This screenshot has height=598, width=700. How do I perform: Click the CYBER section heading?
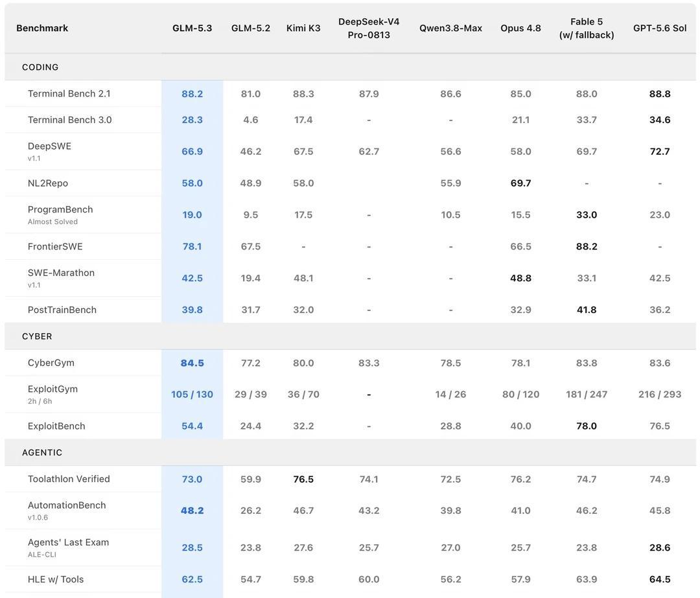37,336
